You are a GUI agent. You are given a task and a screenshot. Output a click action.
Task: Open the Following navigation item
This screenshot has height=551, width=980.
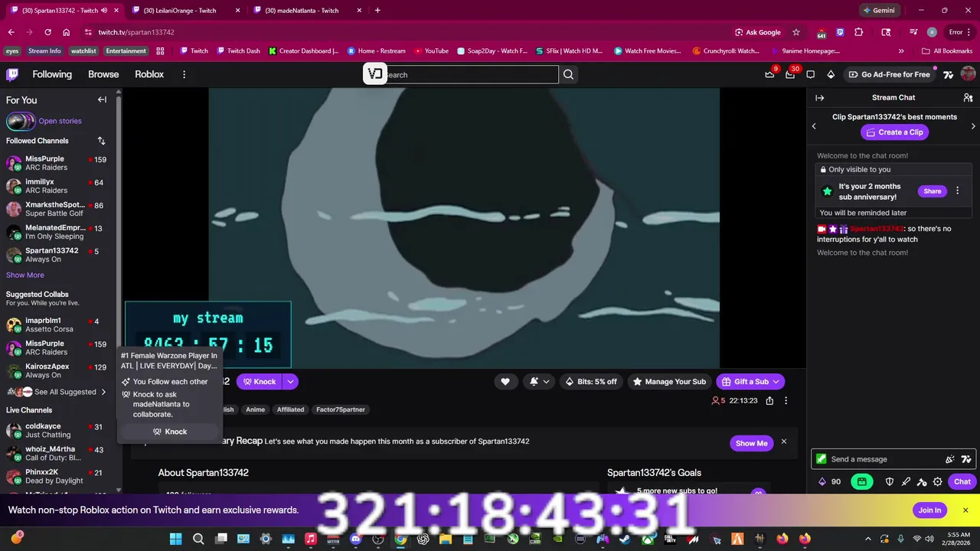52,74
